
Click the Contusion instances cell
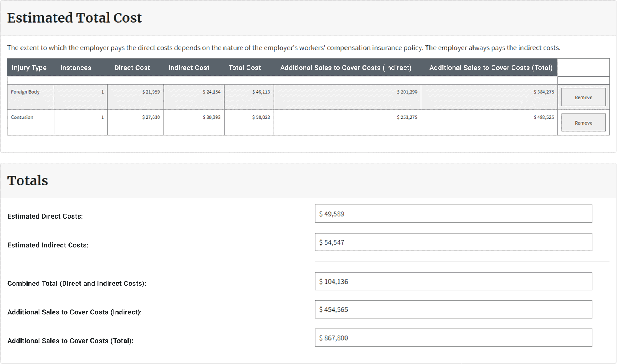(x=81, y=122)
